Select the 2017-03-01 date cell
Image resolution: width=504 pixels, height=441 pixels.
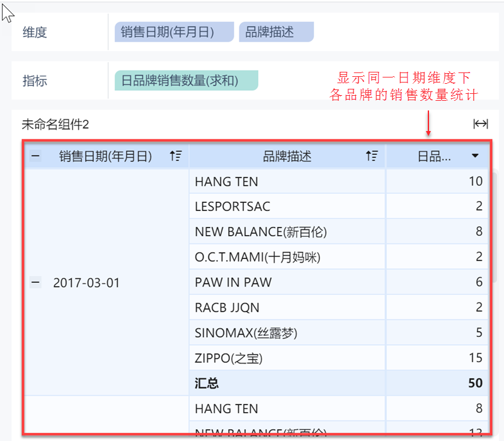(x=86, y=283)
